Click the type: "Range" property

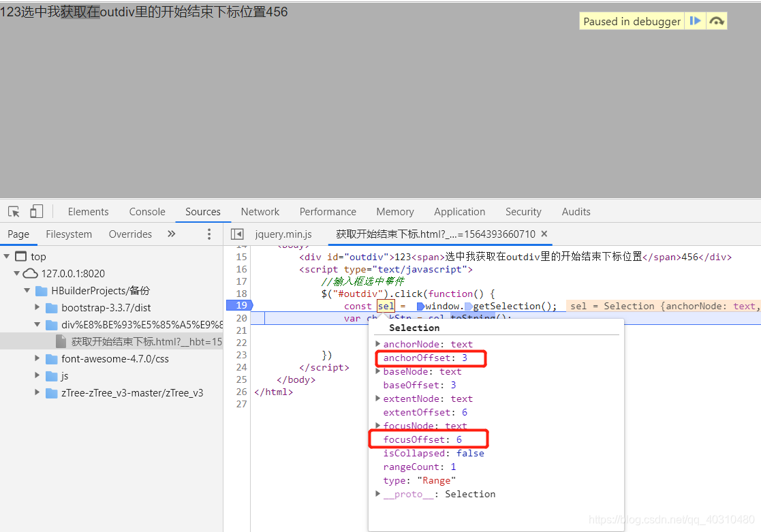(x=419, y=480)
